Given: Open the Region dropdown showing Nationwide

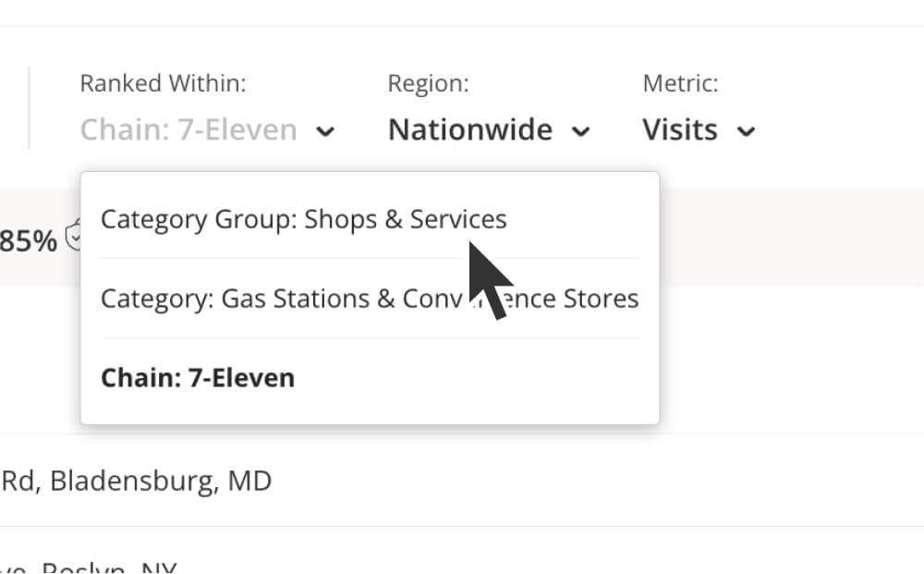Looking at the screenshot, I should click(489, 129).
